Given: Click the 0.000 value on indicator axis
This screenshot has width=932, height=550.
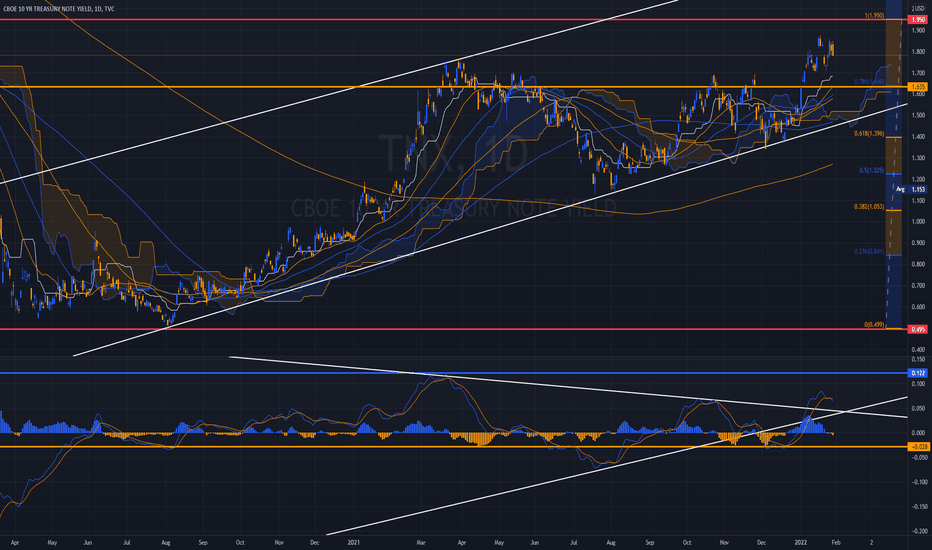Looking at the screenshot, I should click(x=918, y=433).
